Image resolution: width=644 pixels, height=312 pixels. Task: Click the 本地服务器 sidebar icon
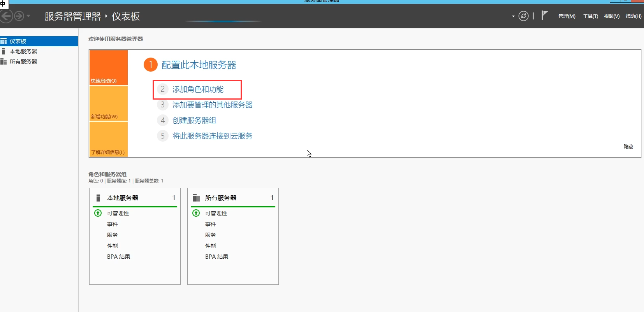click(x=3, y=51)
